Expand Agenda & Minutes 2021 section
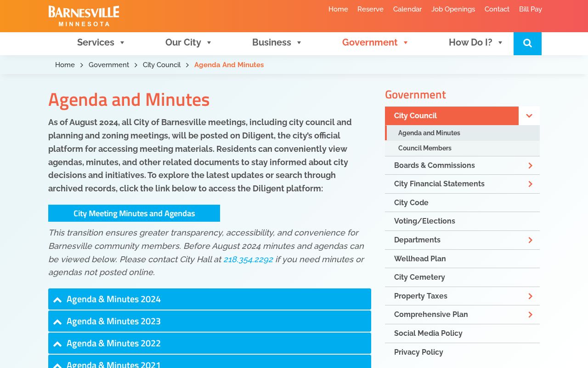Viewport: 588px width, 368px height. point(209,362)
